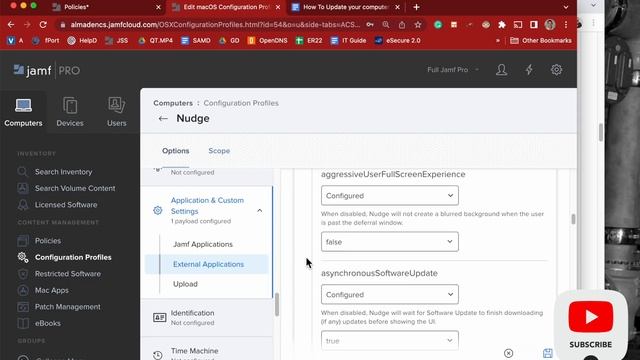Open the lightning bolt notifications icon

[x=529, y=70]
